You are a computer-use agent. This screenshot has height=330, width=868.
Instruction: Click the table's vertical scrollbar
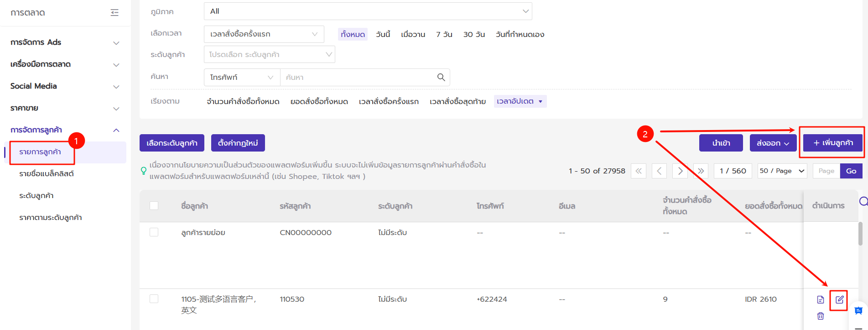coord(860,234)
